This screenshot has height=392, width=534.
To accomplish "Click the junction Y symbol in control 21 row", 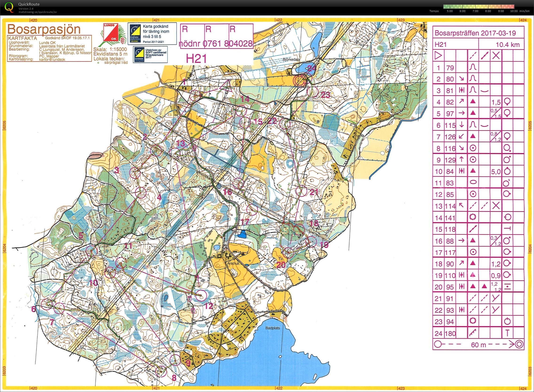I will [496, 298].
